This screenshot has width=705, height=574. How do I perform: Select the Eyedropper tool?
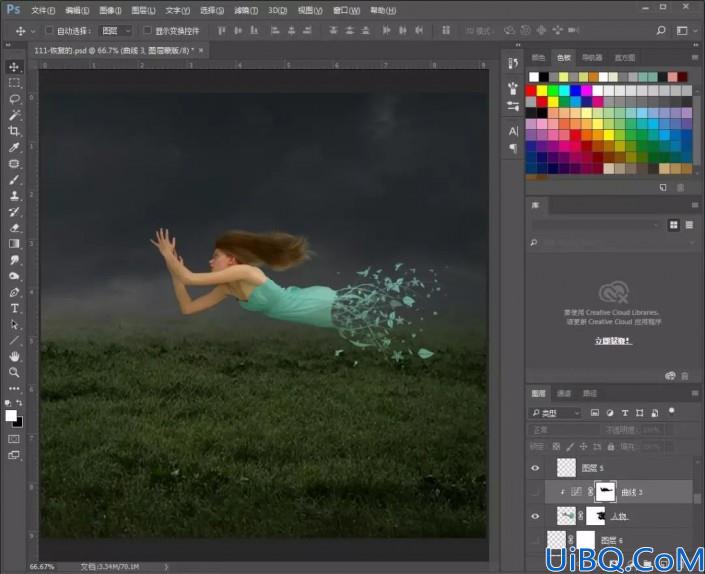(x=14, y=147)
